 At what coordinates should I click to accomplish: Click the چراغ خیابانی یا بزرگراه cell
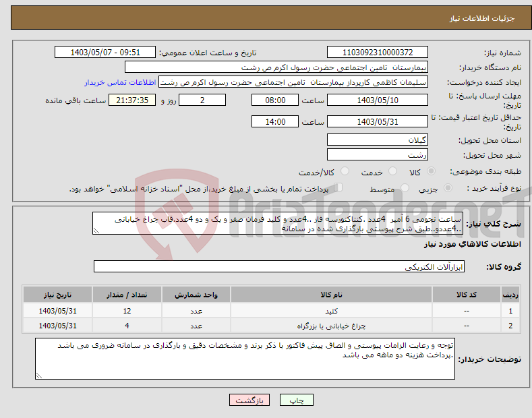point(332,326)
